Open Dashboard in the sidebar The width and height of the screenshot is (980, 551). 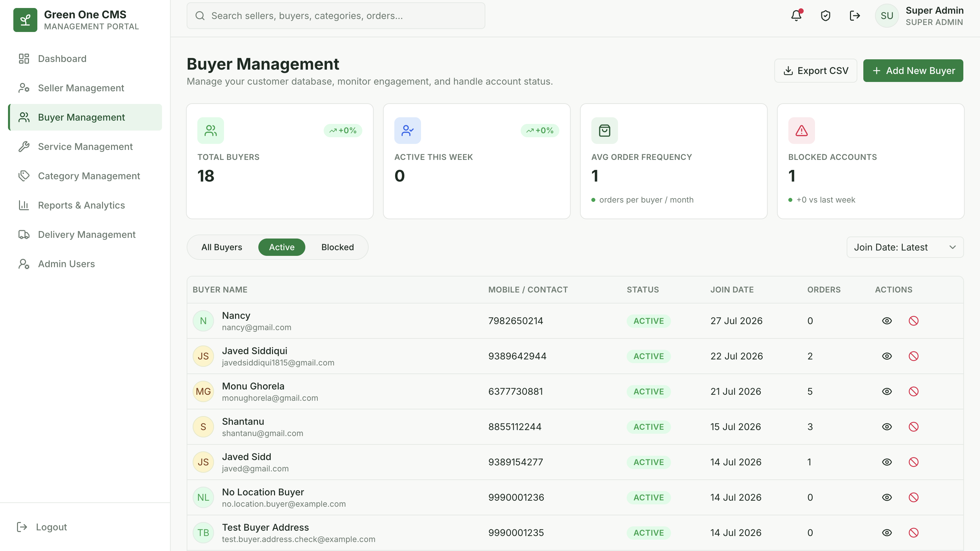click(x=85, y=59)
